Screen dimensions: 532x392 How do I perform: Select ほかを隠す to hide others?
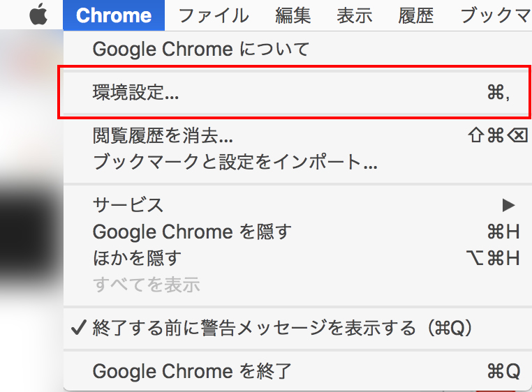[x=137, y=257]
